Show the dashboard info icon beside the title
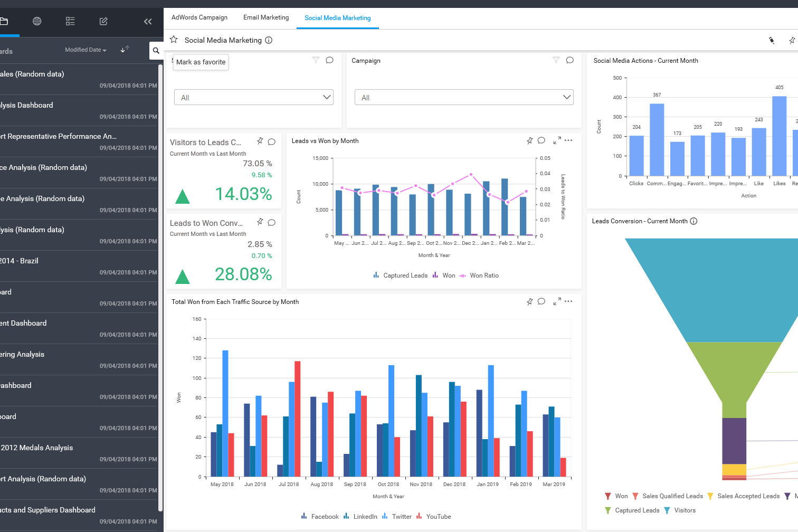The image size is (798, 532). [x=269, y=40]
